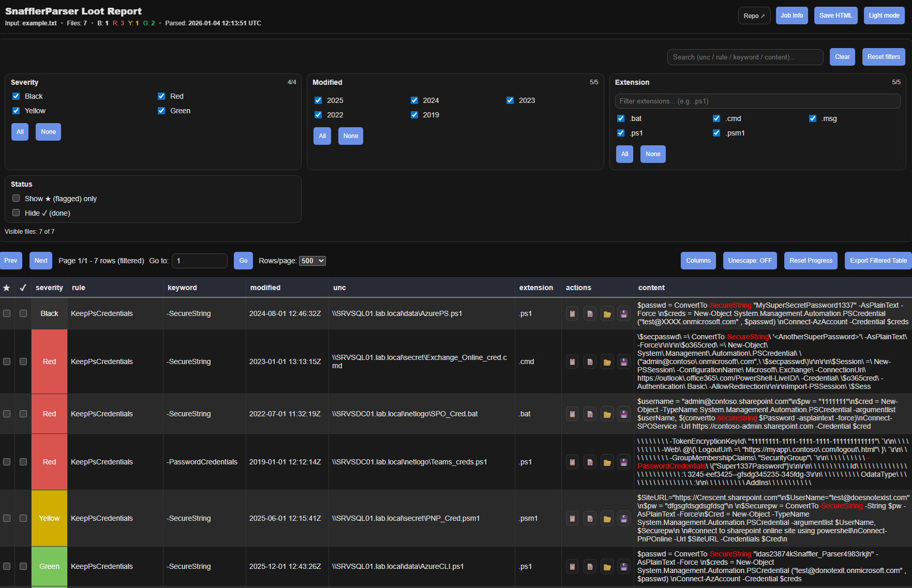The height and width of the screenshot is (588, 912).
Task: Click the floppy disk icon for SPO_Cred.bat row
Action: [x=624, y=414]
